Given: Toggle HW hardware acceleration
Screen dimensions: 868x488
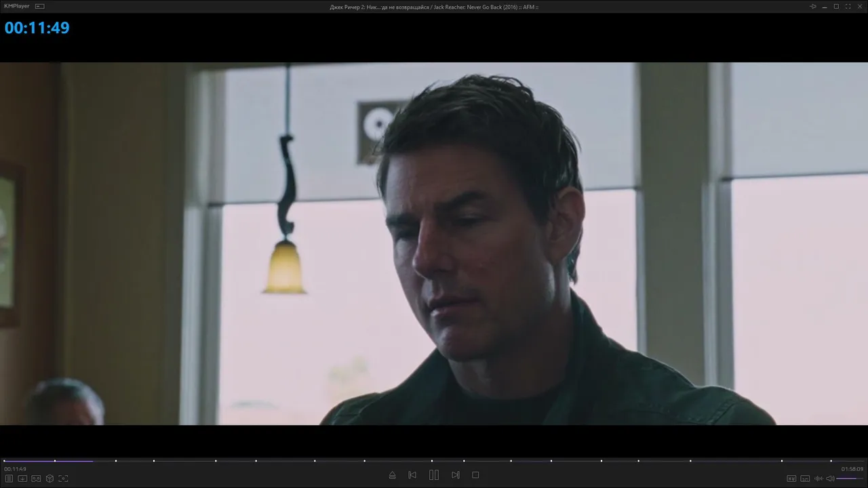Looking at the screenshot, I should (x=791, y=479).
